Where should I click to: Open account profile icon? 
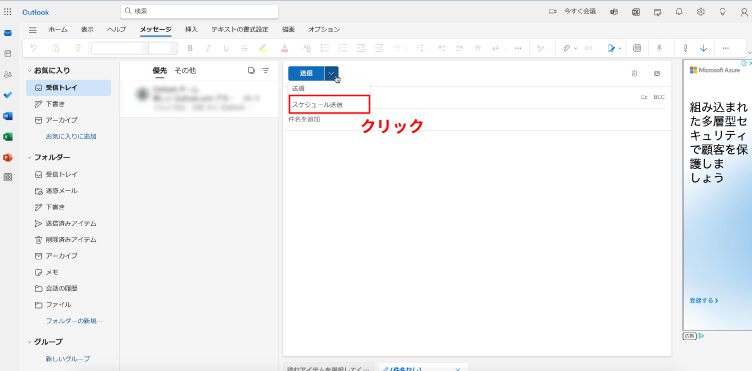pos(744,12)
